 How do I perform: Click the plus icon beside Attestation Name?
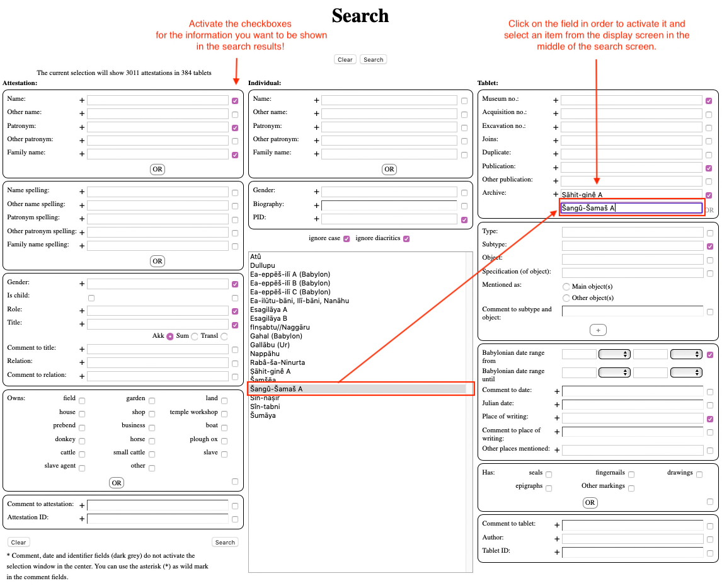(x=82, y=100)
